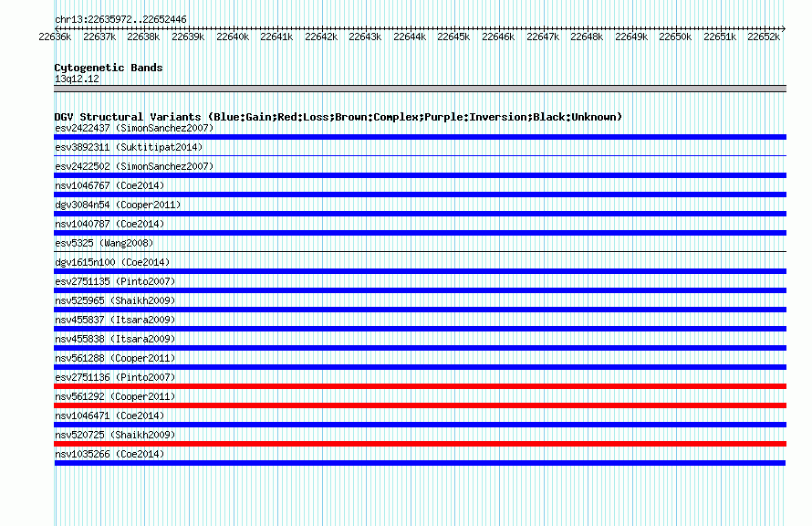Select the dgv3084n54 (Cooper2011) label
This screenshot has height=526, width=812.
pos(118,205)
